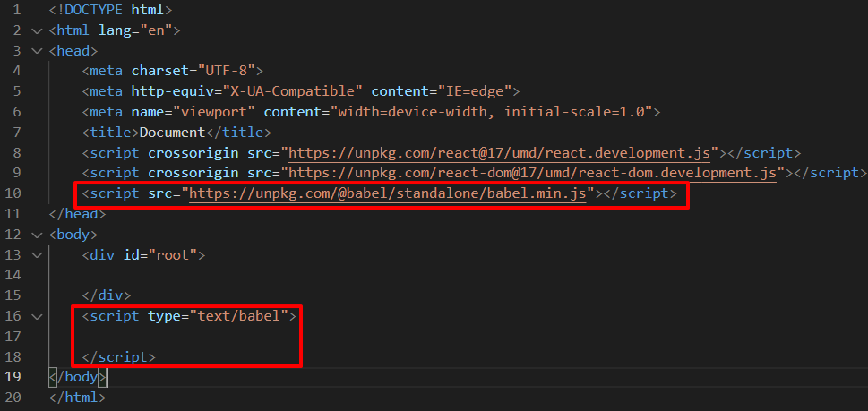The height and width of the screenshot is (411, 868).
Task: Click the closing </title> tag
Action: [238, 133]
